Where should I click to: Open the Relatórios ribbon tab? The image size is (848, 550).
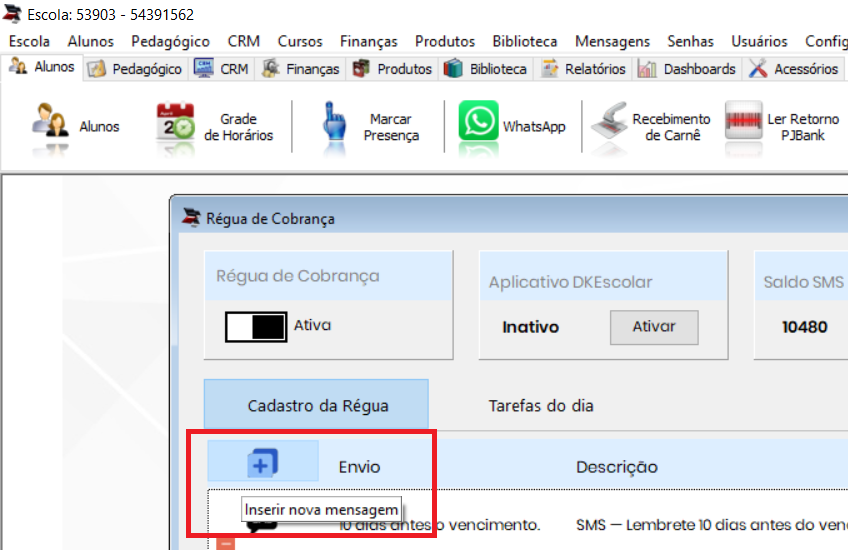[x=584, y=69]
